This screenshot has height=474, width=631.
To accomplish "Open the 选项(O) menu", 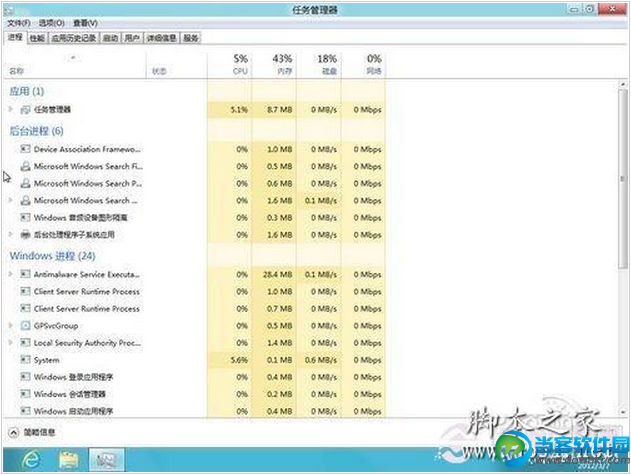I will pyautogui.click(x=52, y=23).
